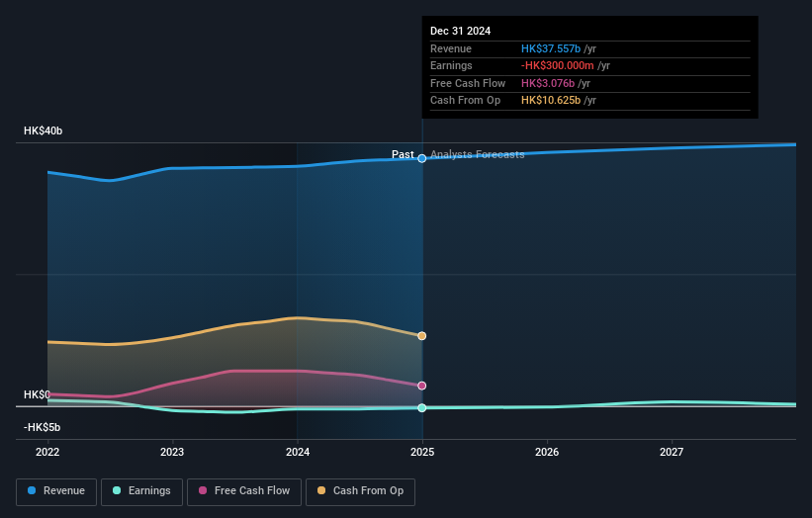Click the HK$3.076b free cash flow value
The width and height of the screenshot is (812, 518).
[548, 83]
